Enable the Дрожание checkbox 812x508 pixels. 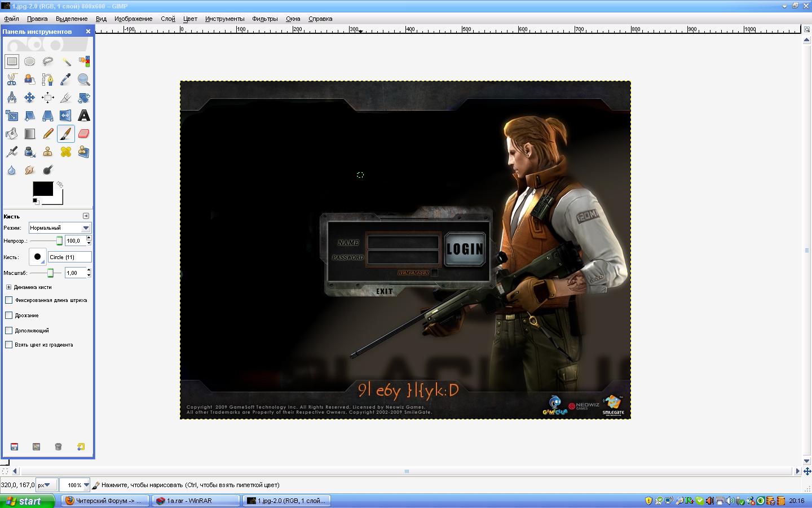point(9,315)
